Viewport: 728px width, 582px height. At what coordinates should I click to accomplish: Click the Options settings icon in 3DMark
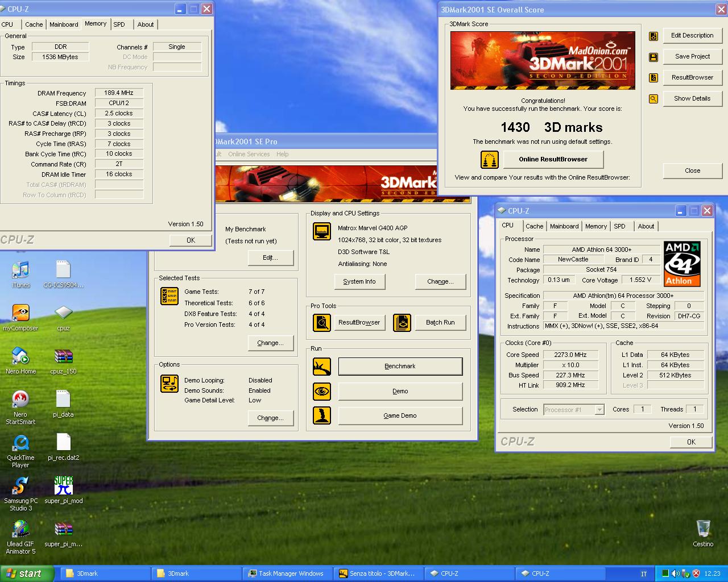[x=169, y=384]
